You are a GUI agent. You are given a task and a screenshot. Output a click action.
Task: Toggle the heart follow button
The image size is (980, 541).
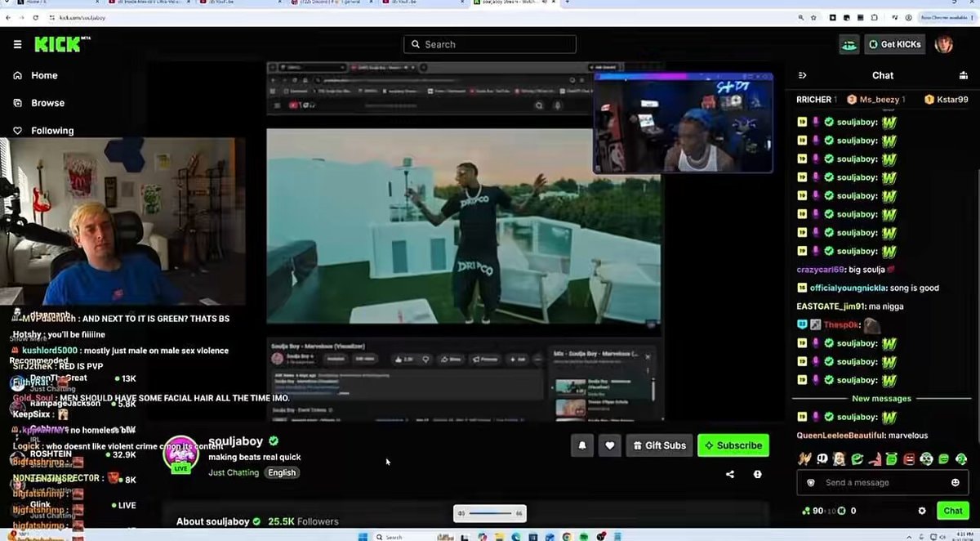[x=609, y=445]
